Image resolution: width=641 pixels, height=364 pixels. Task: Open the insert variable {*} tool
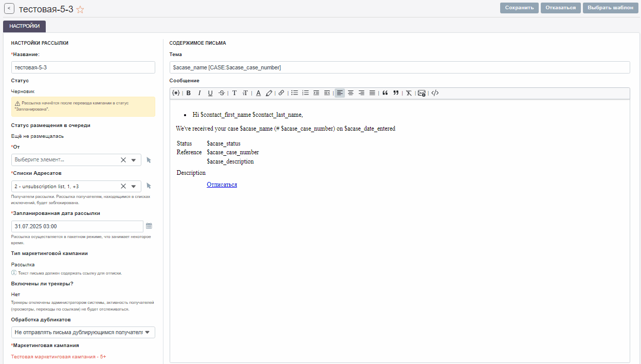pyautogui.click(x=176, y=93)
